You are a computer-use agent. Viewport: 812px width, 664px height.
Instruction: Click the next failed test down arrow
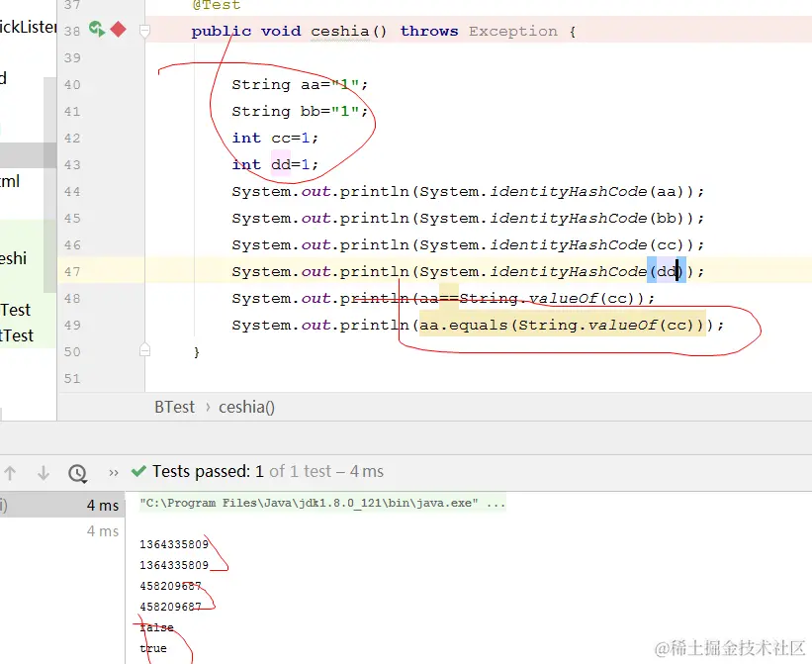pyautogui.click(x=44, y=472)
